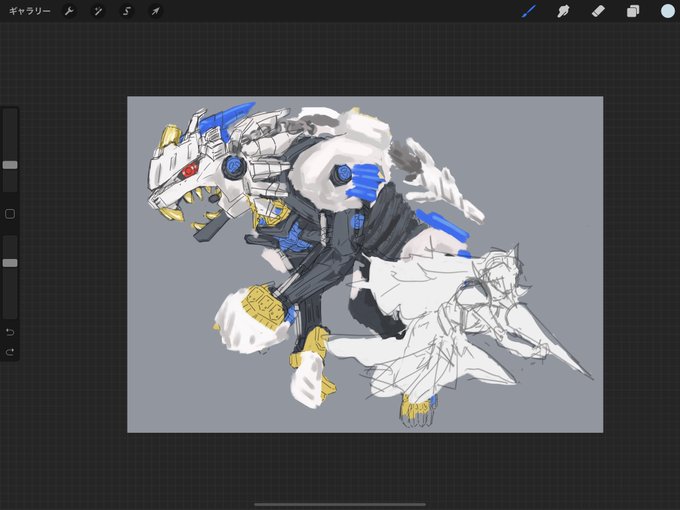Image resolution: width=680 pixels, height=510 pixels.
Task: Click the brush opacity slider handle
Action: 10,263
